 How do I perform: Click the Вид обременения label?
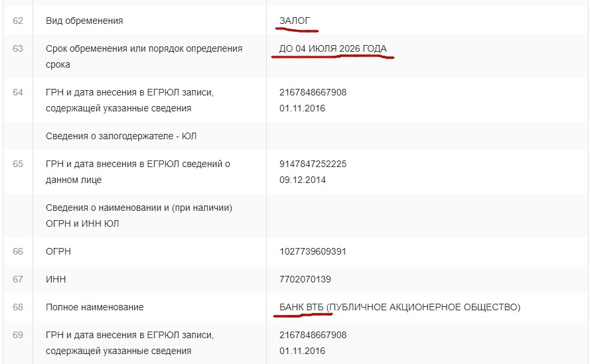click(x=84, y=21)
